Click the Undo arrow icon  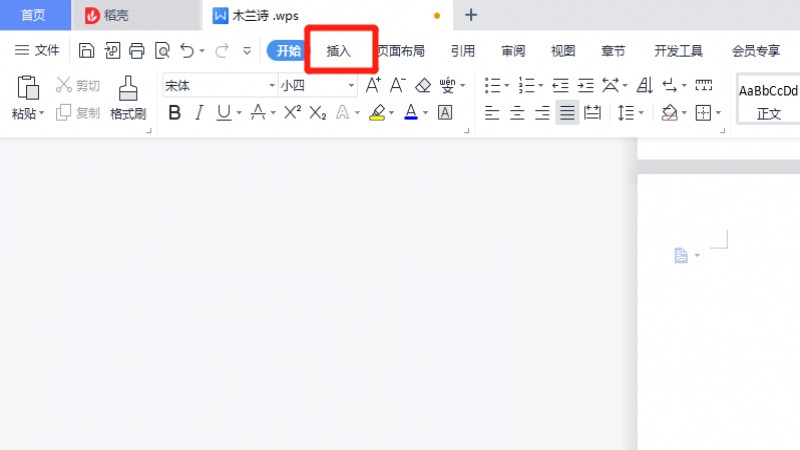[x=187, y=51]
